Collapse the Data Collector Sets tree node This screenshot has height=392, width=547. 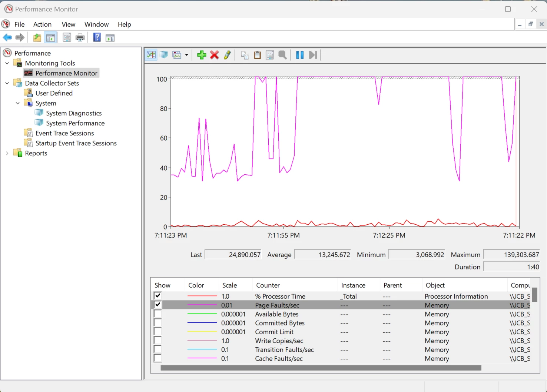[7, 83]
